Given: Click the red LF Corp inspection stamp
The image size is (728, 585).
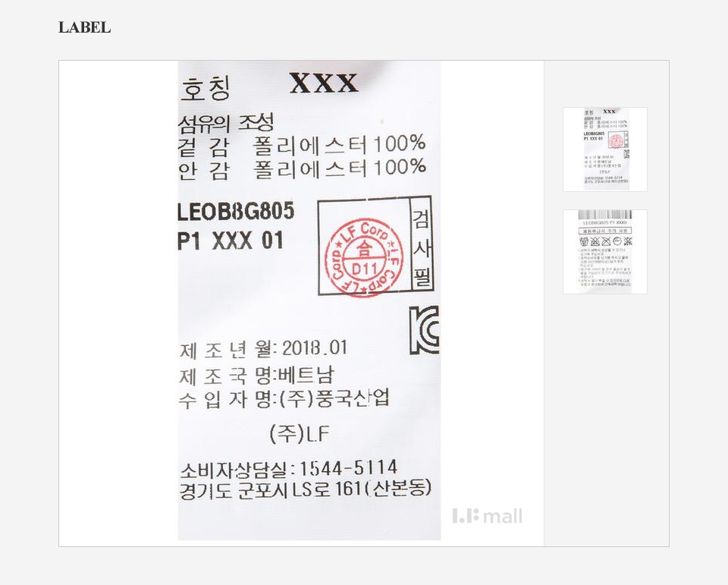Looking at the screenshot, I should 364,259.
